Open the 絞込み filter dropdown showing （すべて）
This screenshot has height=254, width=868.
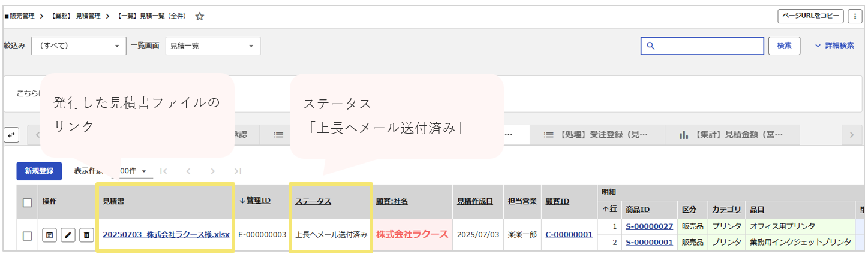click(79, 46)
